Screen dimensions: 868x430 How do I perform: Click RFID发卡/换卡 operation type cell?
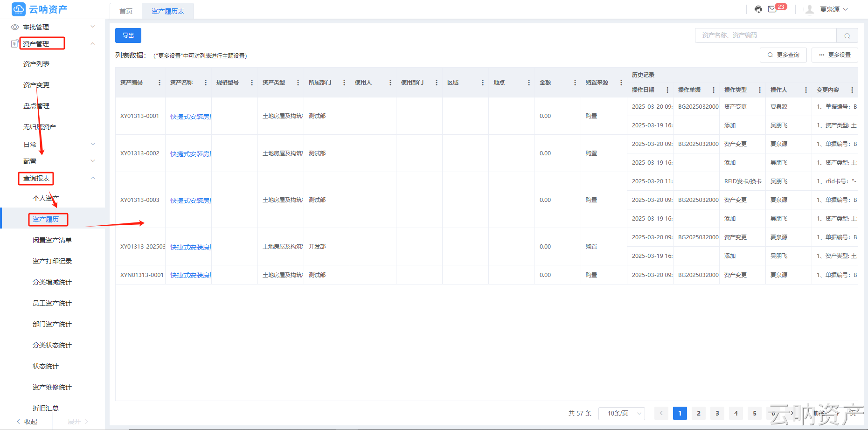click(x=743, y=181)
